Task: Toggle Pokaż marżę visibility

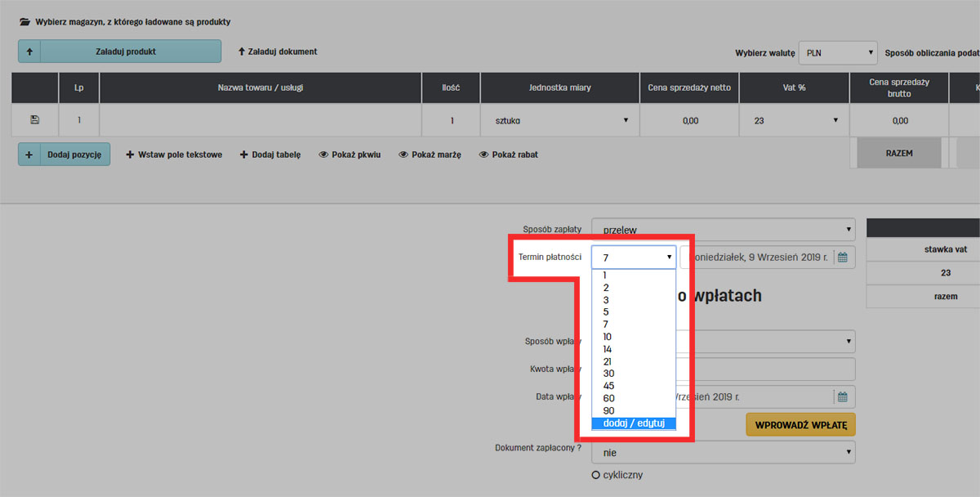Action: click(430, 154)
